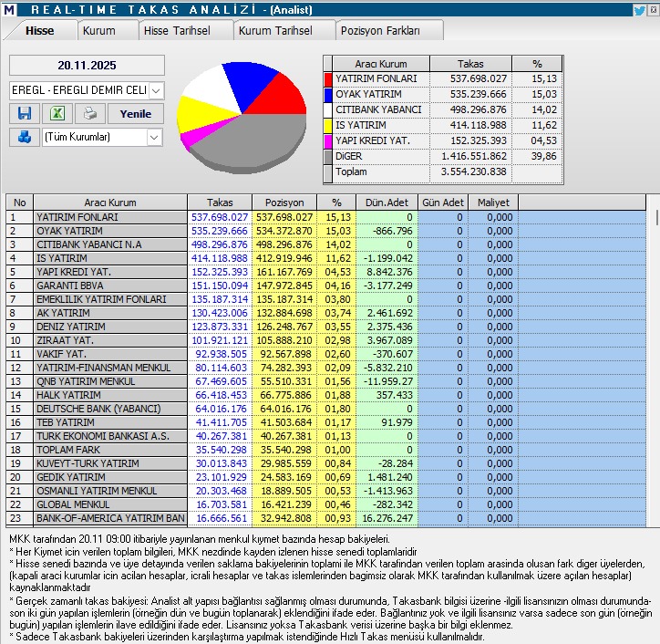Click blue swatch beside OYAK YATIRIM legend
Viewport: 660px width, 644px height.
328,95
